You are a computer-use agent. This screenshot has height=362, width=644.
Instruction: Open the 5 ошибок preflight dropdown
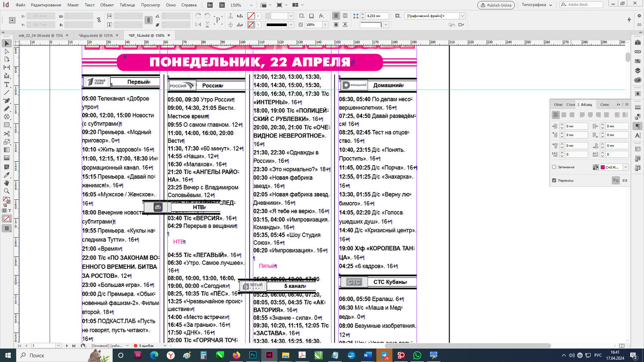pyautogui.click(x=165, y=346)
